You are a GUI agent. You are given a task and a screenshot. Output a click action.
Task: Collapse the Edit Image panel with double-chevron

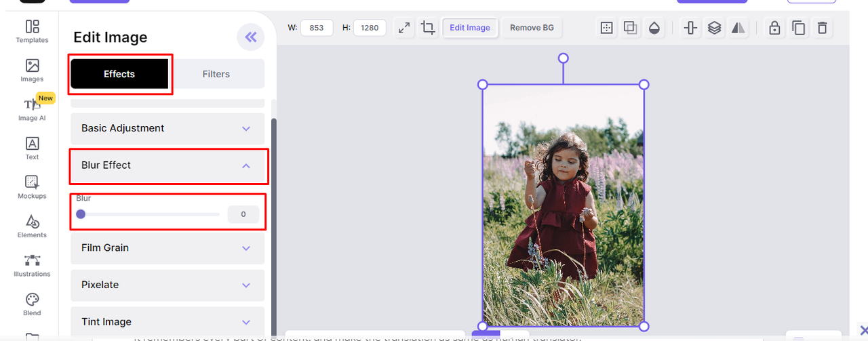pyautogui.click(x=250, y=37)
